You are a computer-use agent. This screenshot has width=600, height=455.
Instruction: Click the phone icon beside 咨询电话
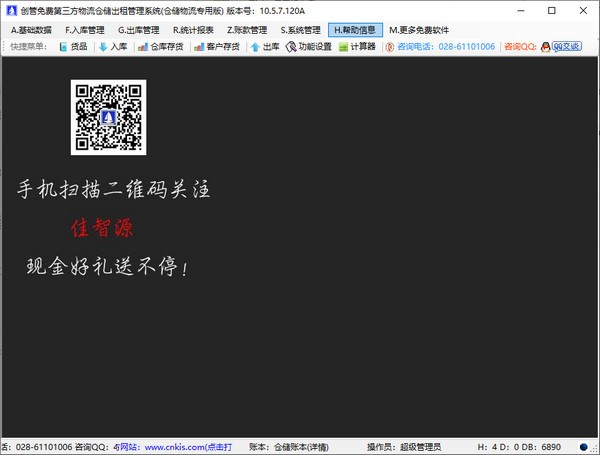click(390, 47)
